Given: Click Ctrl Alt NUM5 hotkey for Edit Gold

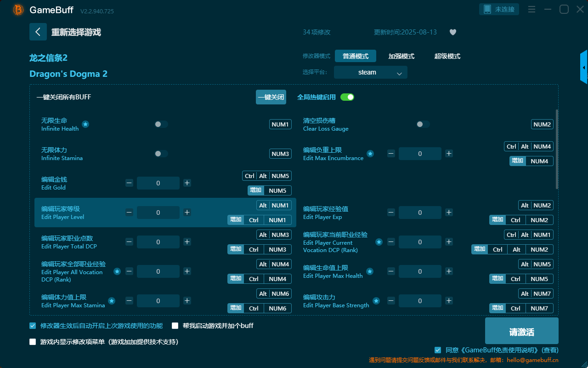Looking at the screenshot, I should coord(267,176).
